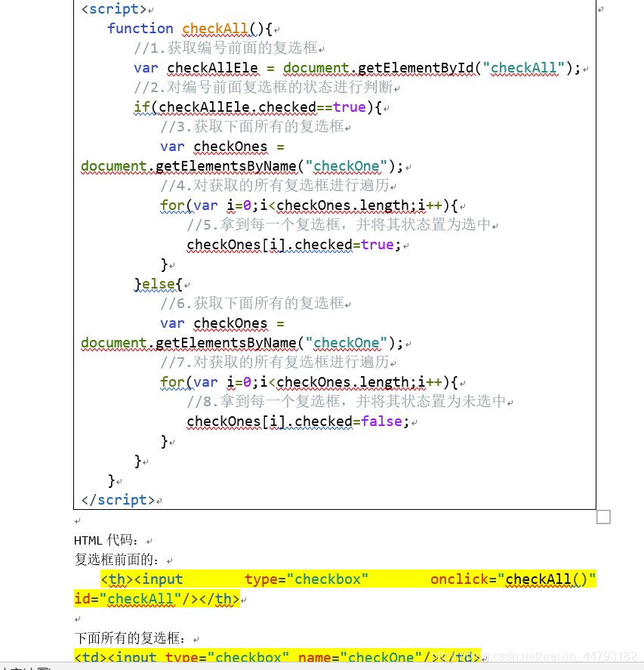The height and width of the screenshot is (670, 644).
Task: Click the "function checkAll(){" line
Action: pyautogui.click(x=190, y=29)
